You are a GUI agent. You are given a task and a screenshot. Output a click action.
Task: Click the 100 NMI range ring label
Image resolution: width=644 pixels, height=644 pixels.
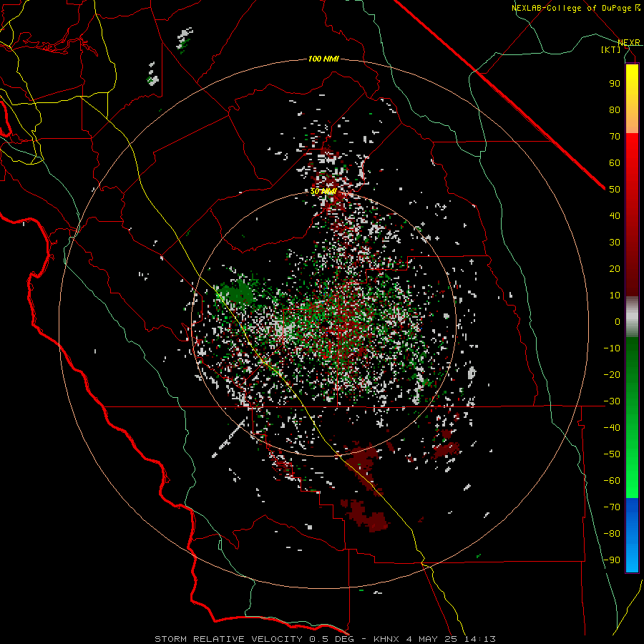pyautogui.click(x=323, y=59)
